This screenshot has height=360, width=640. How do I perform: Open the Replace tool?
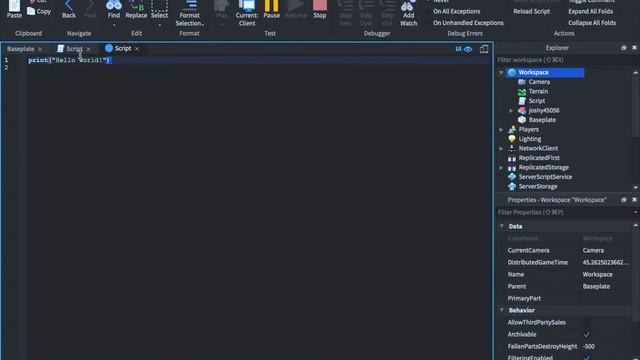click(136, 9)
